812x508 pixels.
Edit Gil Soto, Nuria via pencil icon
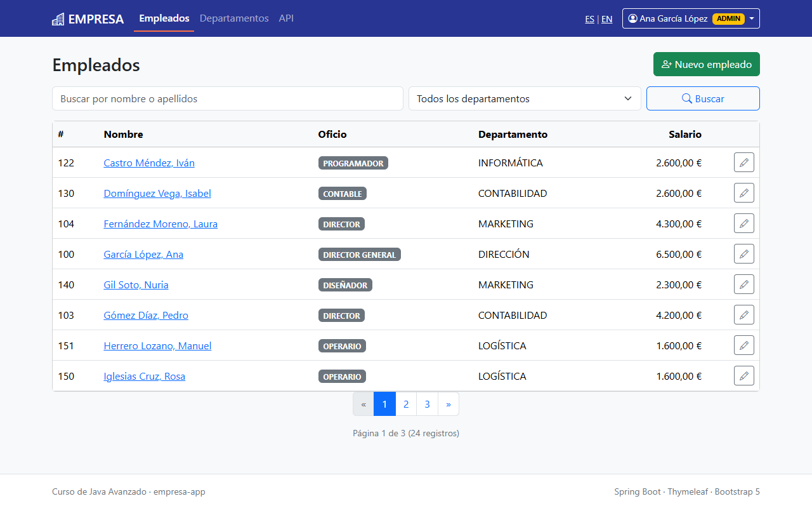[744, 284]
